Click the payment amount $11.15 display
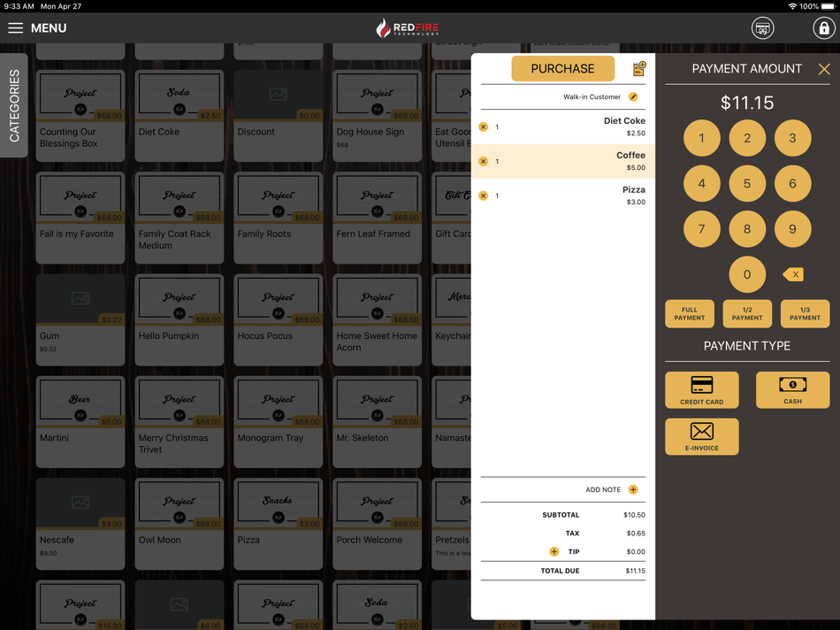Viewport: 840px width, 630px height. point(747,103)
